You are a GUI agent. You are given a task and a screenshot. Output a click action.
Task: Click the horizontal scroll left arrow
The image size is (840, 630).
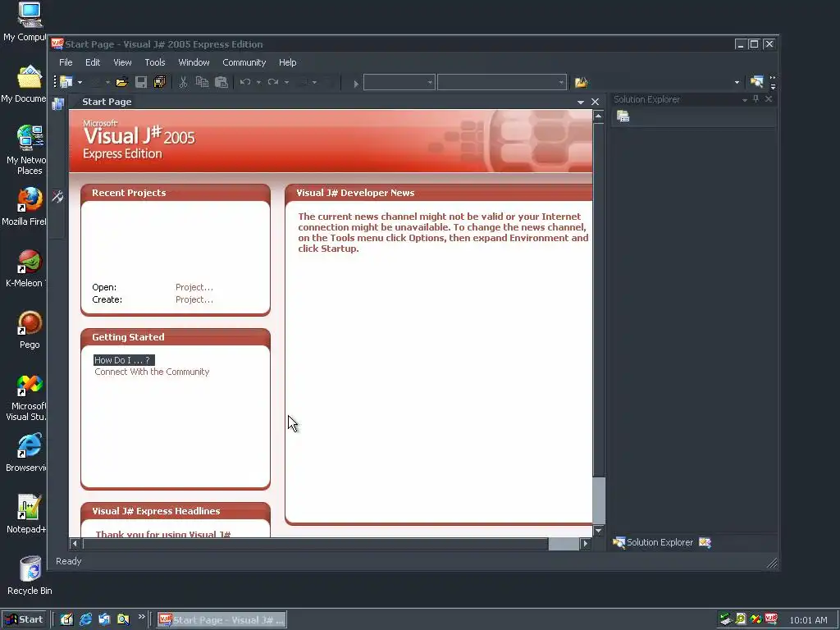pos(75,544)
